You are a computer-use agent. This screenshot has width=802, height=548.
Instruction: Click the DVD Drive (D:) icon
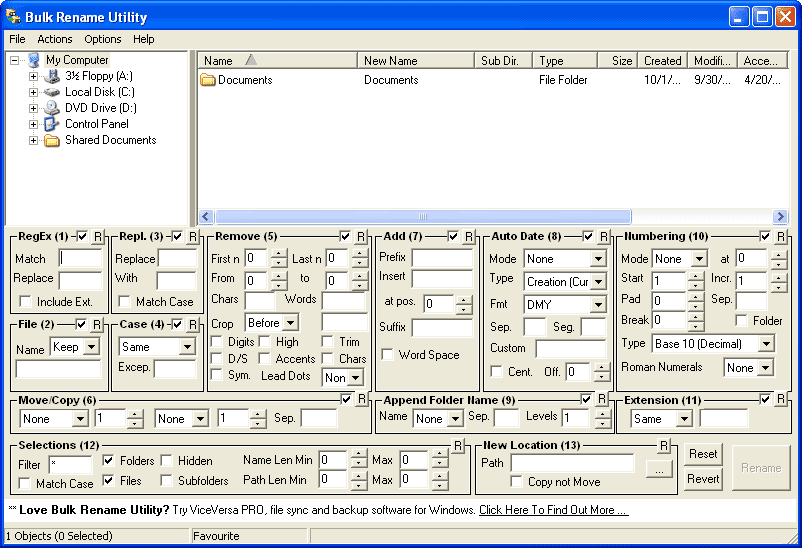click(x=52, y=108)
